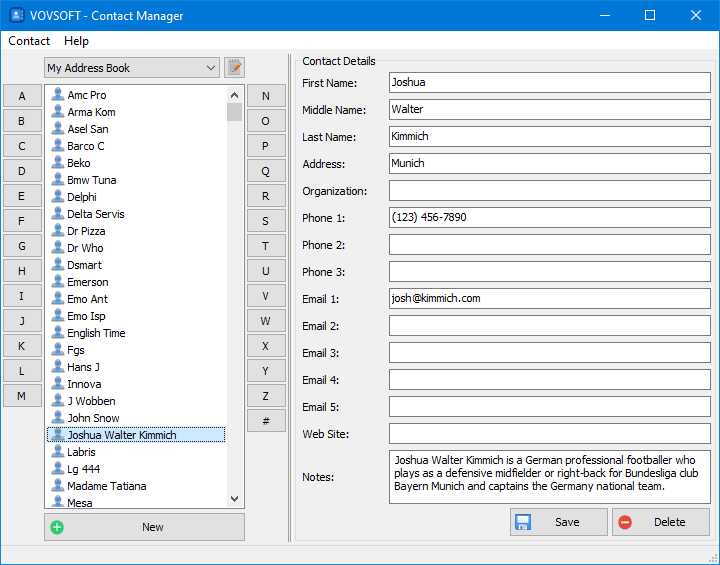This screenshot has height=565, width=720.
Task: Select Madame Tatiana in the contact list
Action: coord(106,486)
